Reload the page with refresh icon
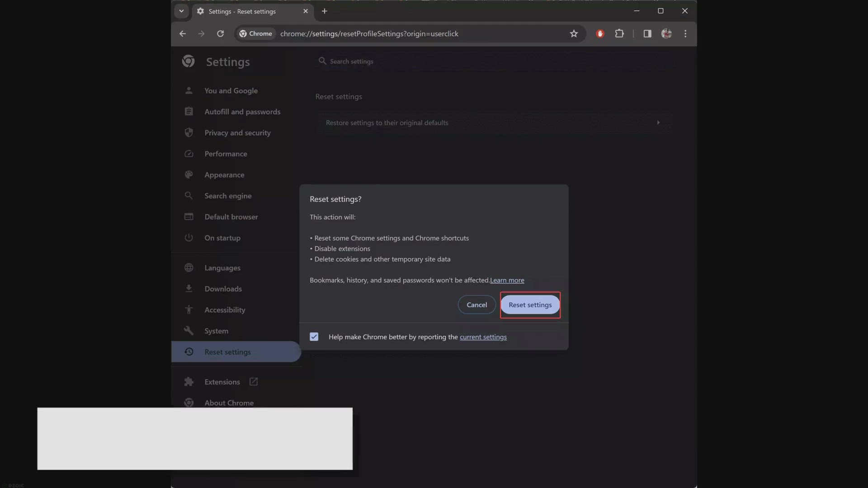 tap(220, 34)
